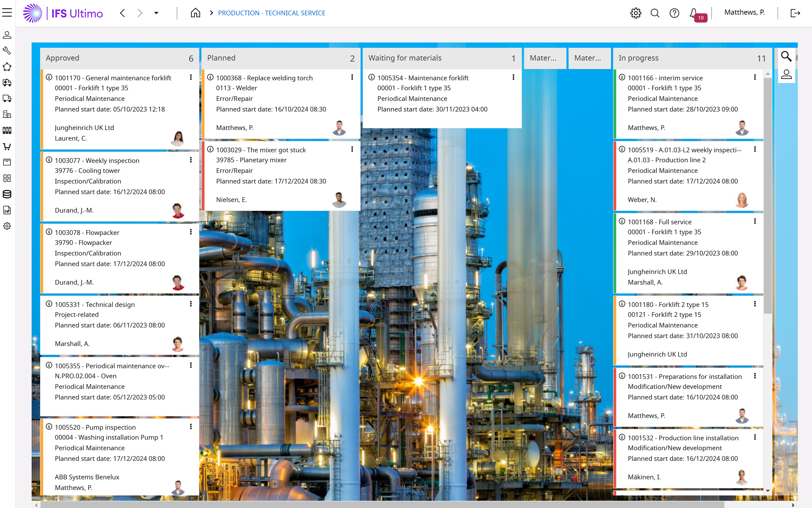Click the Log out icon at top right

pyautogui.click(x=796, y=13)
